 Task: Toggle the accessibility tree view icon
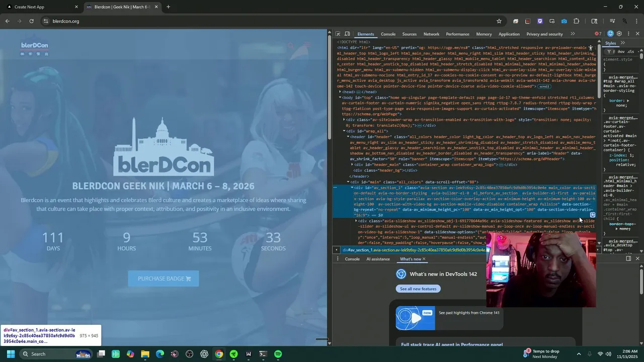click(591, 48)
